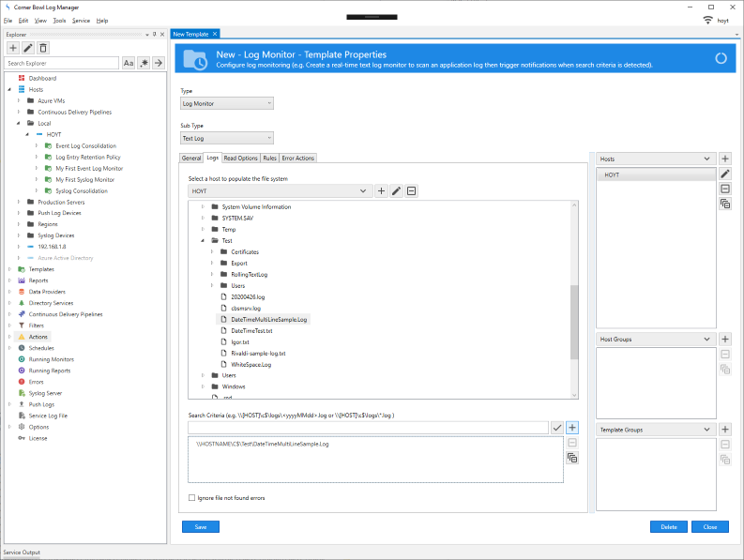
Task: Click the validate checkmark icon next to Search Criteria
Action: click(557, 428)
